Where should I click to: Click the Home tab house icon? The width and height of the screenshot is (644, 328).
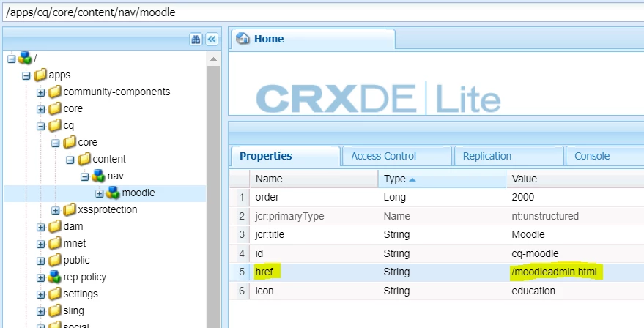pos(243,39)
